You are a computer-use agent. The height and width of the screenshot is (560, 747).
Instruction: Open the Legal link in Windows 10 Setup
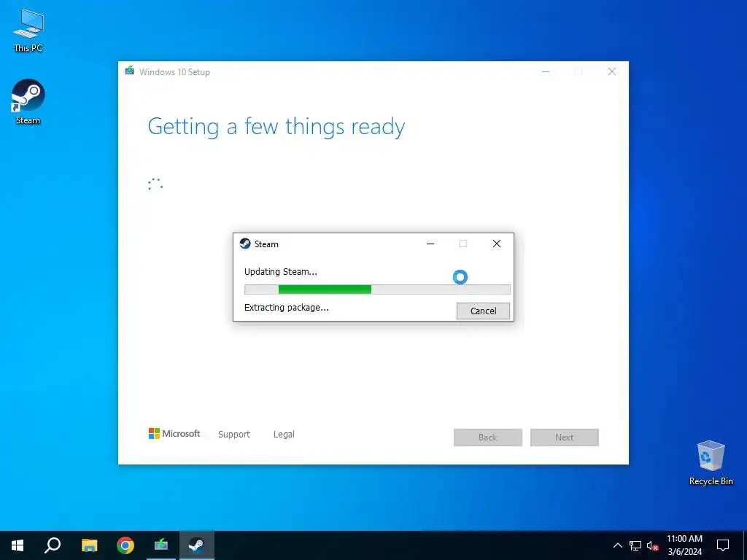[x=284, y=435]
